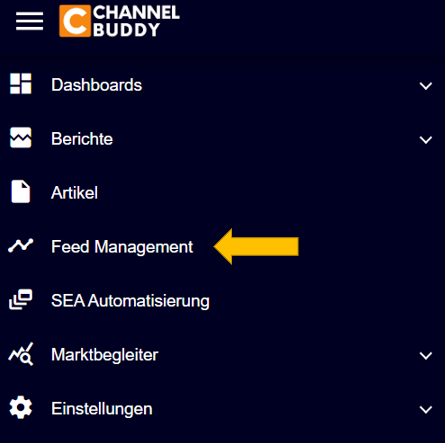Click the Einstellungen gear icon

pos(21,407)
